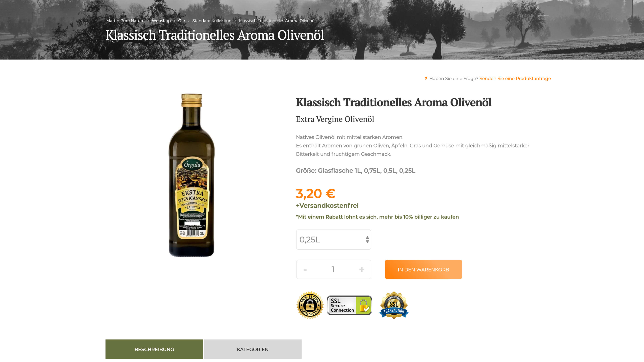Click the SSL Secure Connection badge
Screen dimensions: 644x362
(x=349, y=305)
